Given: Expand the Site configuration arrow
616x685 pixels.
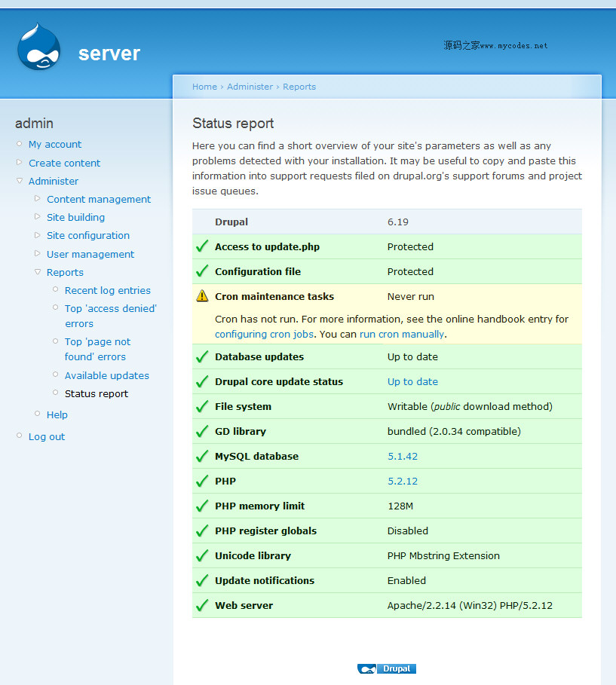Looking at the screenshot, I should pos(37,234).
